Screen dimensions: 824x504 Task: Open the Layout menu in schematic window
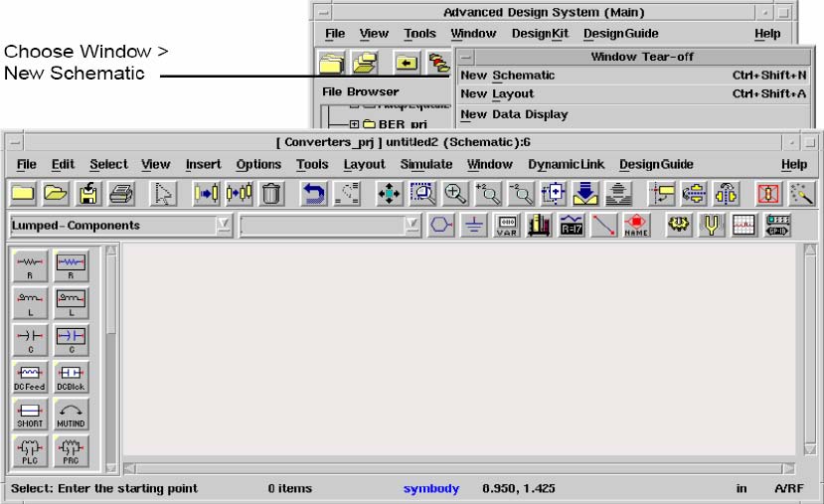364,164
